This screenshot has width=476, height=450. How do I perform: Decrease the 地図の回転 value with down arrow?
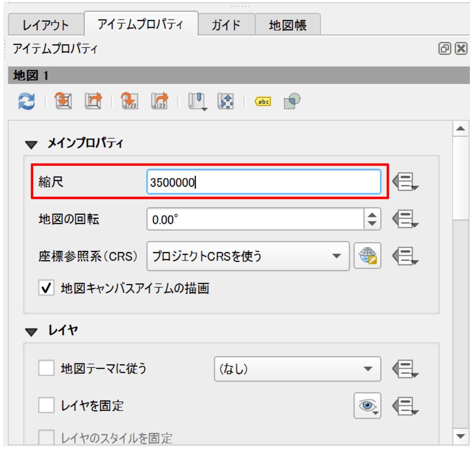click(x=372, y=224)
